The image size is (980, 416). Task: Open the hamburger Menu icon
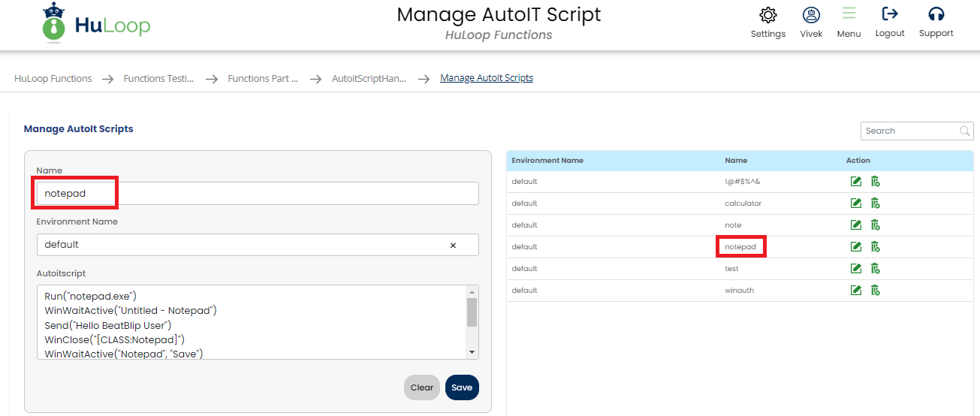849,14
